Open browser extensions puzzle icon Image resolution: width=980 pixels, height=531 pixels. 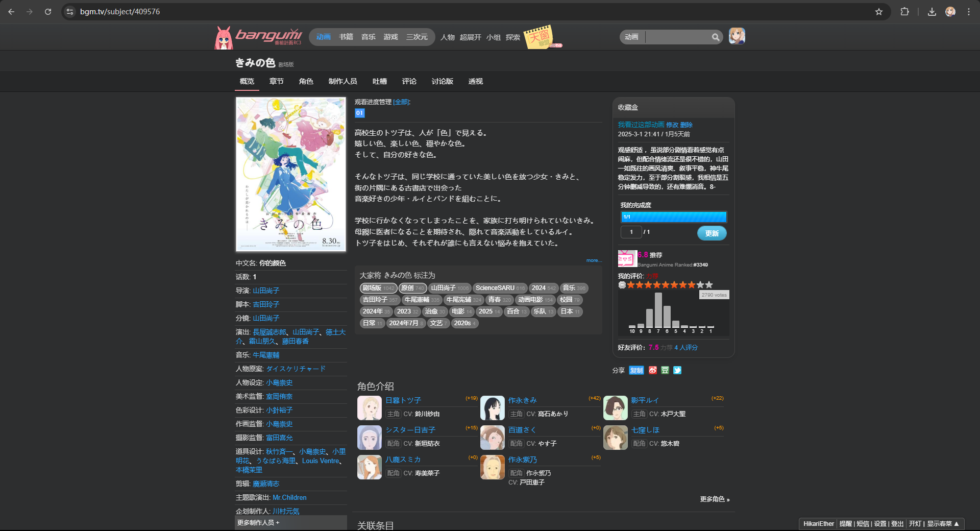click(904, 12)
